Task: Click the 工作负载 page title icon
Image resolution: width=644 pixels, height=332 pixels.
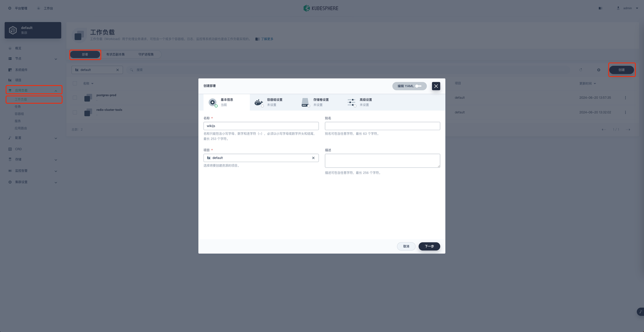Action: click(79, 35)
